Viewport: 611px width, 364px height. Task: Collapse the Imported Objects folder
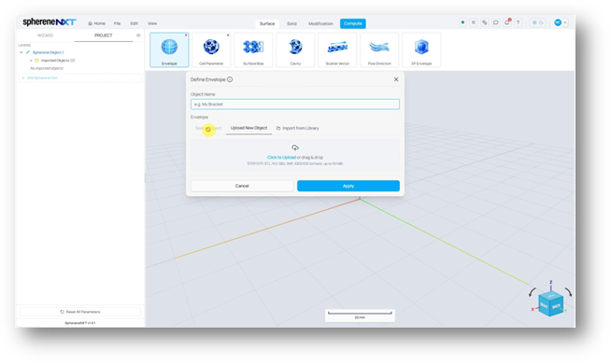[31, 61]
